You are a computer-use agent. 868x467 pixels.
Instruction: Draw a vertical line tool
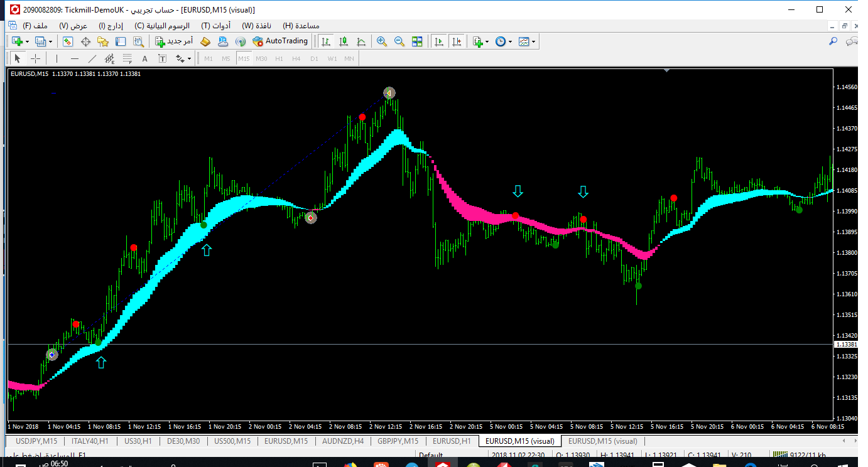point(57,58)
